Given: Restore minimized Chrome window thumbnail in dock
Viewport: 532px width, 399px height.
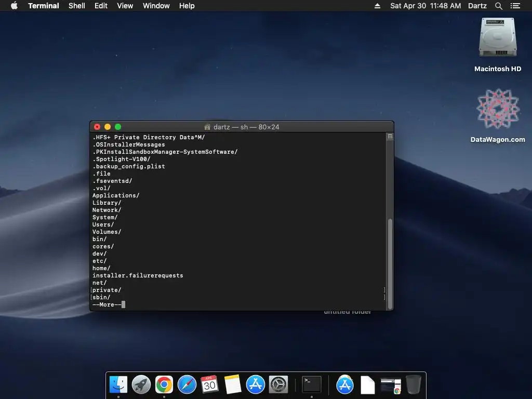Looking at the screenshot, I should pyautogui.click(x=391, y=385).
